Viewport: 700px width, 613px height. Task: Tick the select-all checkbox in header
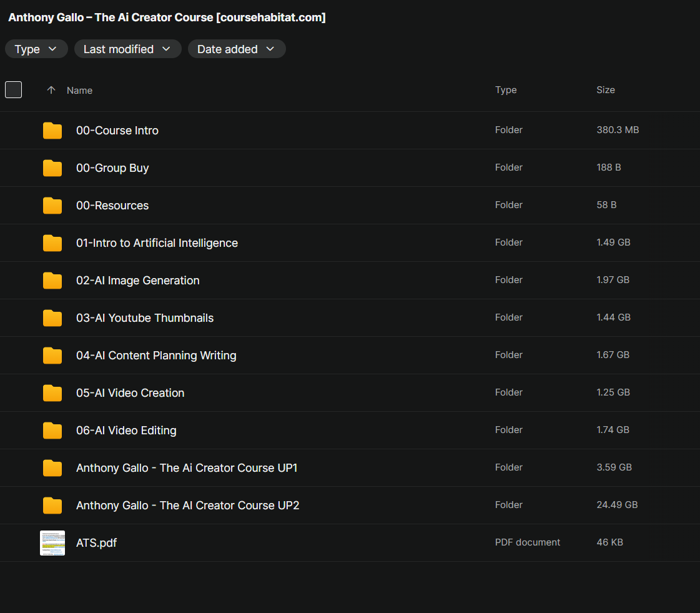13,90
